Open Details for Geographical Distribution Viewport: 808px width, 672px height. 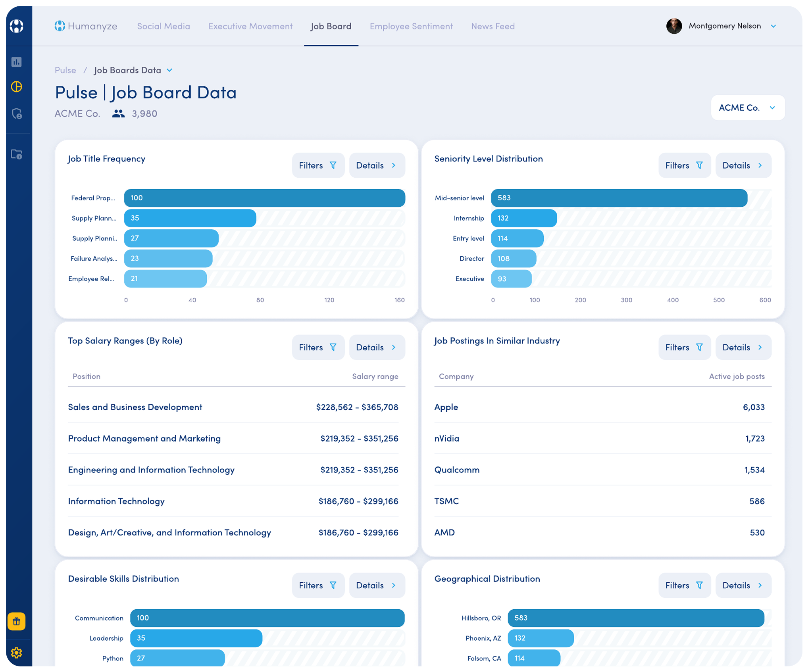tap(743, 586)
